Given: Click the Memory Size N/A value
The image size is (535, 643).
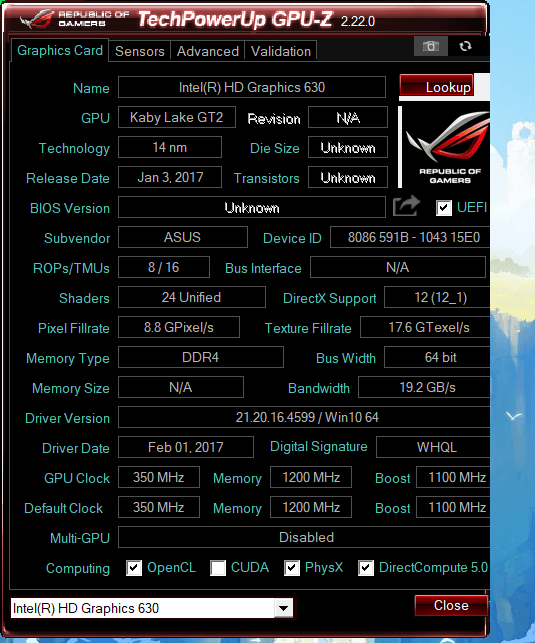Looking at the screenshot, I should coord(181,387).
